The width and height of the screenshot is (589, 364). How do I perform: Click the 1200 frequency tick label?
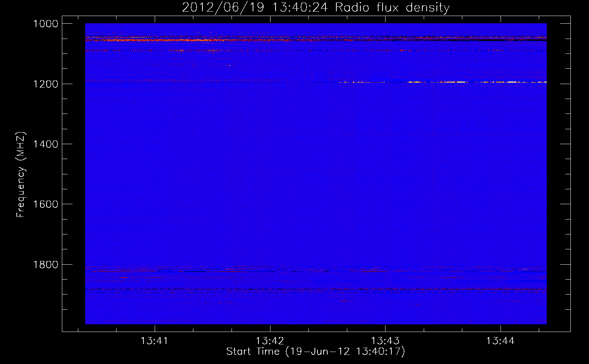click(x=46, y=84)
